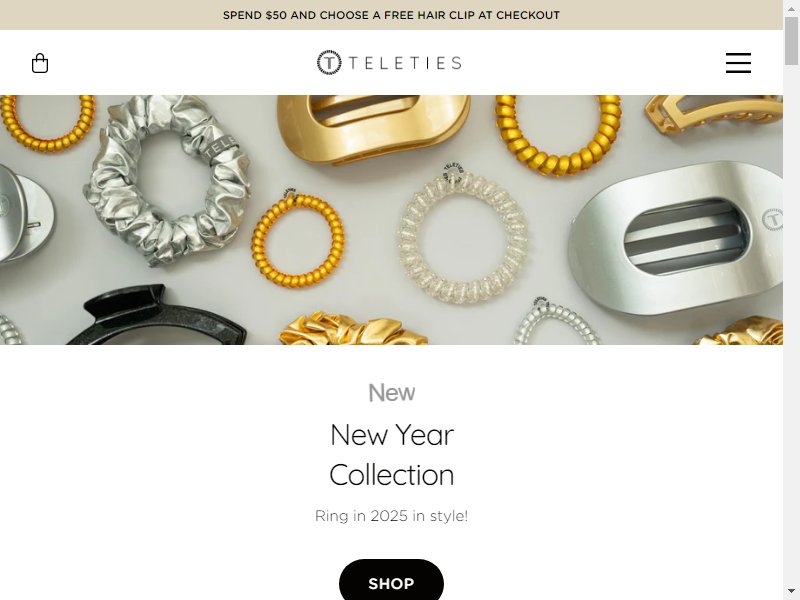This screenshot has width=800, height=600.
Task: Click the black claw clip image
Action: coord(156,315)
